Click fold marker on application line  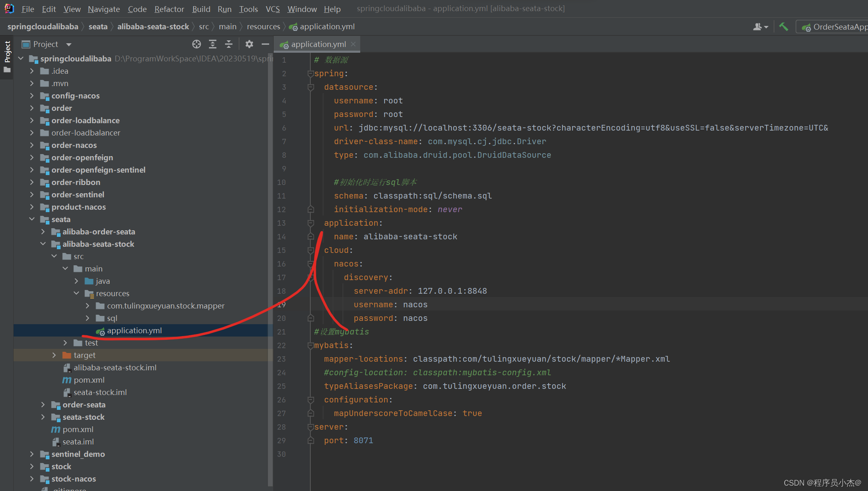tap(311, 223)
